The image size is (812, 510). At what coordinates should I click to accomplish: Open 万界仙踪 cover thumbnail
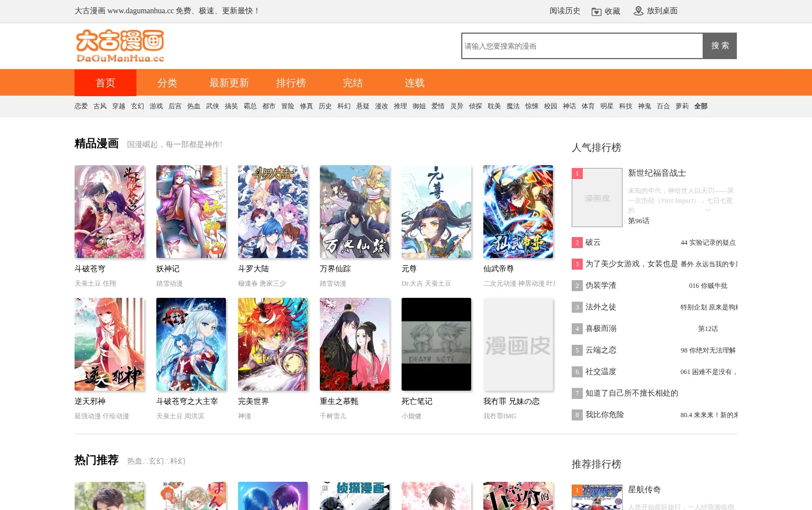(x=355, y=212)
